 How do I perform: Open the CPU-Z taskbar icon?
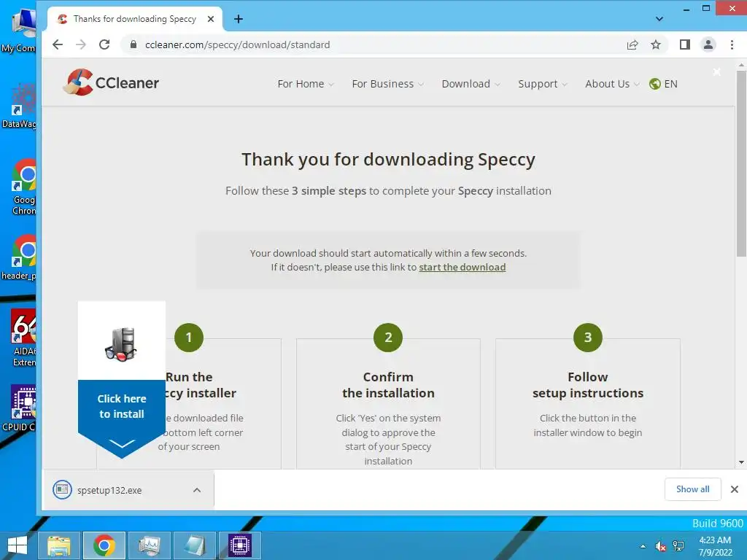point(239,545)
